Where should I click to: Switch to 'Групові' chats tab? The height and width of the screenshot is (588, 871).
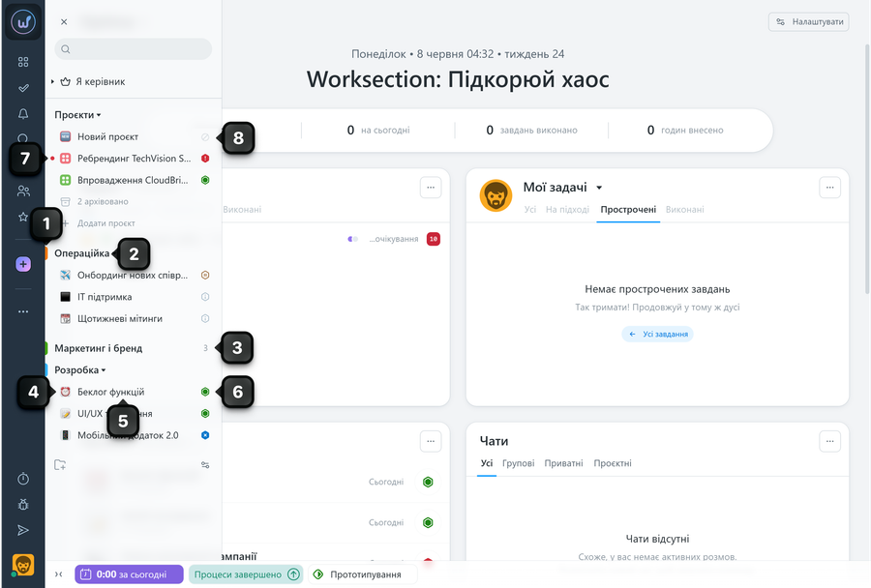pos(519,463)
